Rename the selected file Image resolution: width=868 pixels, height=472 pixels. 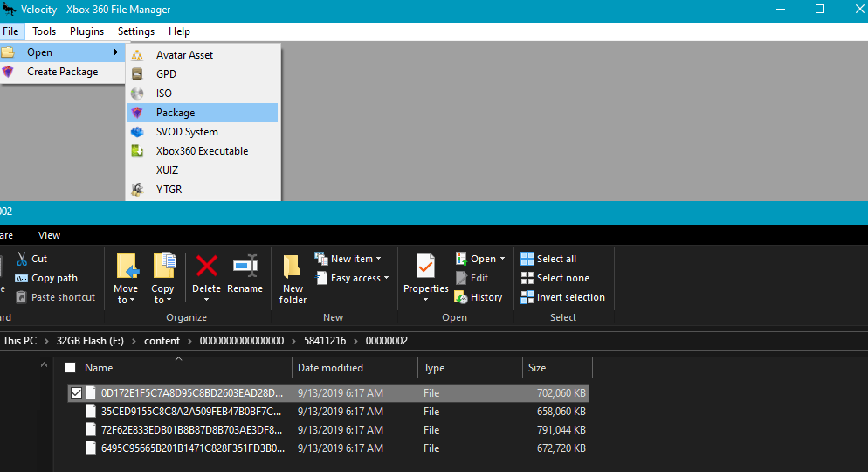tap(245, 274)
